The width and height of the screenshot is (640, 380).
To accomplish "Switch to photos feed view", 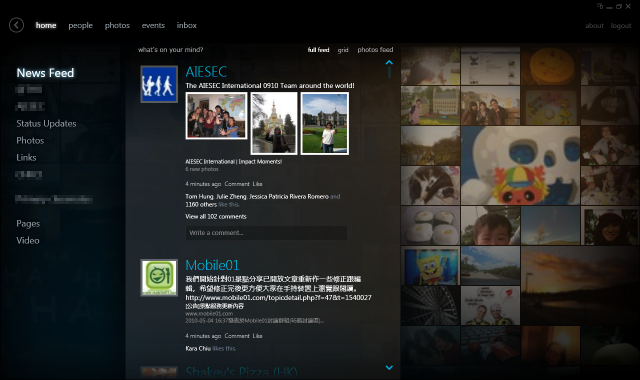I will point(375,50).
